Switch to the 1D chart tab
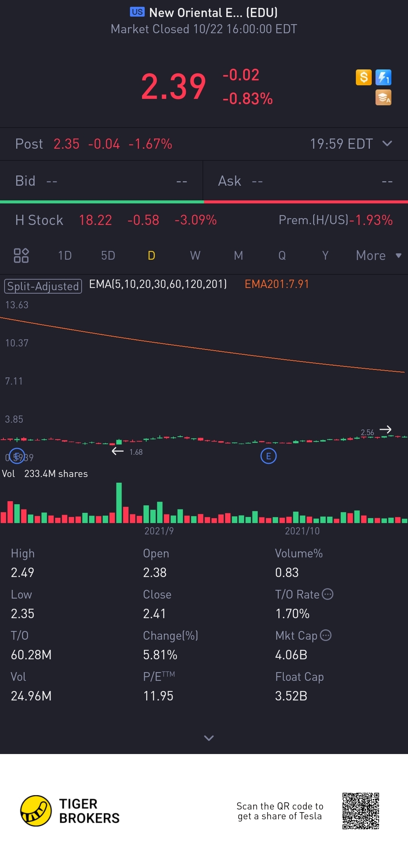This screenshot has width=408, height=868. pyautogui.click(x=65, y=255)
